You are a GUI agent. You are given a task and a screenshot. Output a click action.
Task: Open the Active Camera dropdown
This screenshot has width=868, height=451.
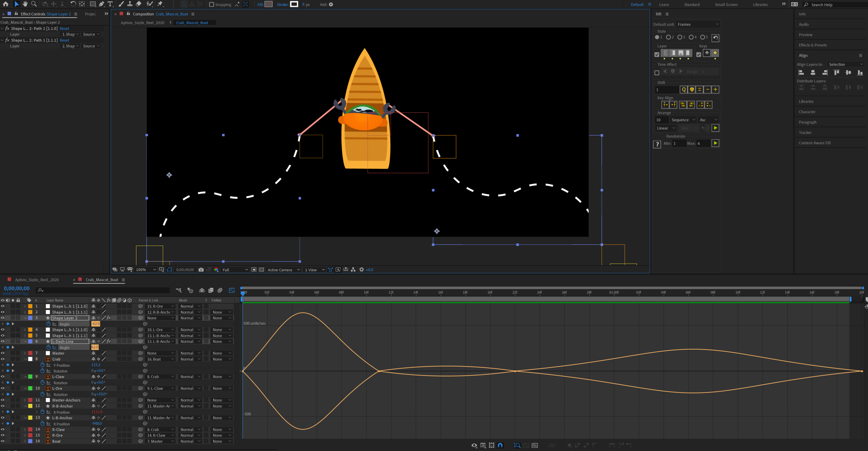(x=283, y=269)
